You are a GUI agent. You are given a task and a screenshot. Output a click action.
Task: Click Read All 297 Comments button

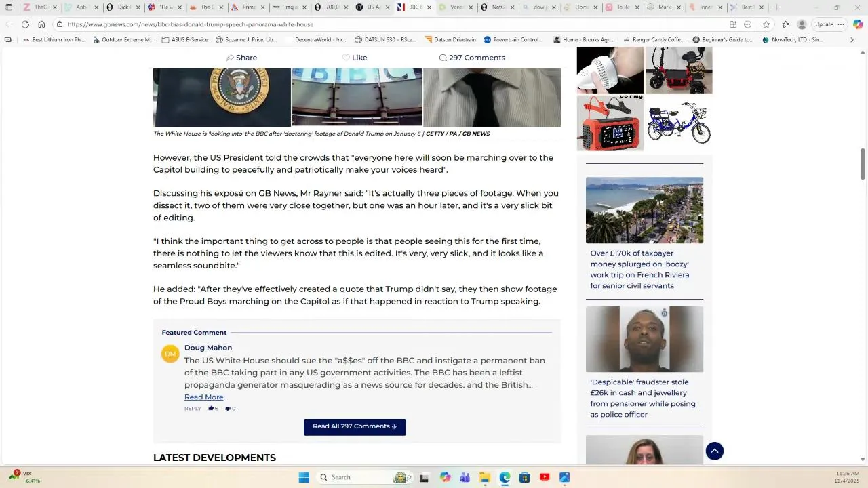(x=355, y=427)
